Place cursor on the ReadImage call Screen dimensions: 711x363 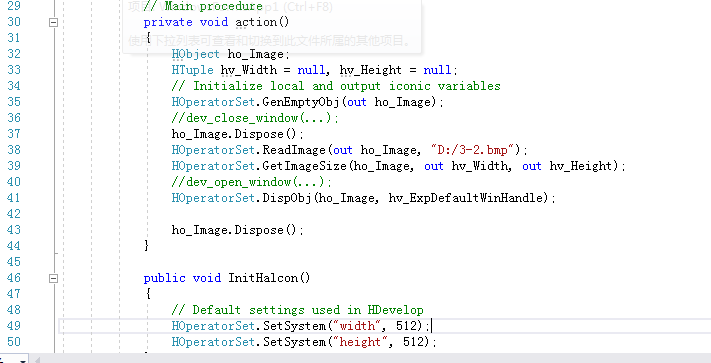pos(294,150)
